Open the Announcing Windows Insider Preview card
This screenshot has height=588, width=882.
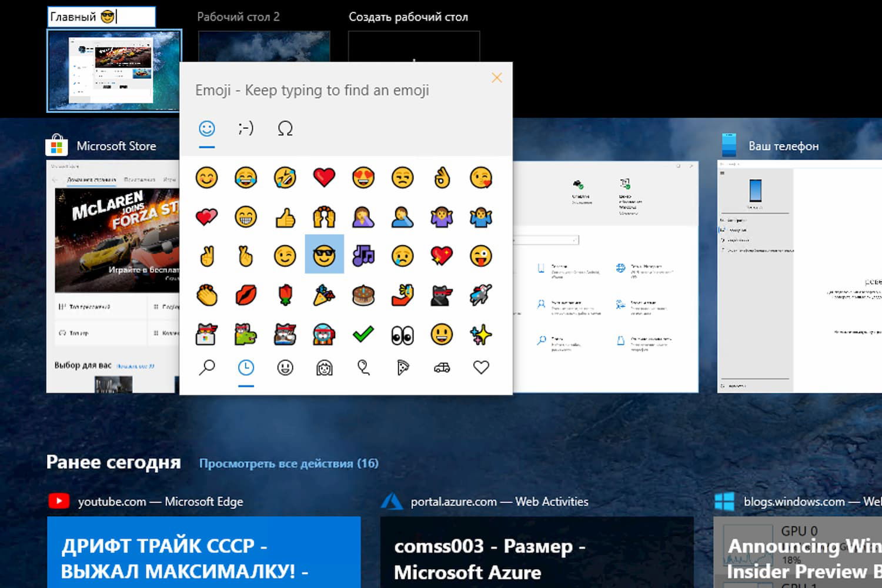(798, 552)
